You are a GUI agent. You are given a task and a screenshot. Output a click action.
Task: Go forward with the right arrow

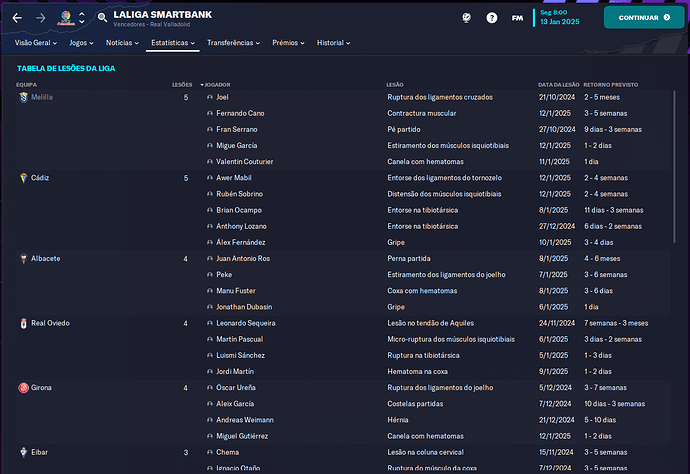40,18
